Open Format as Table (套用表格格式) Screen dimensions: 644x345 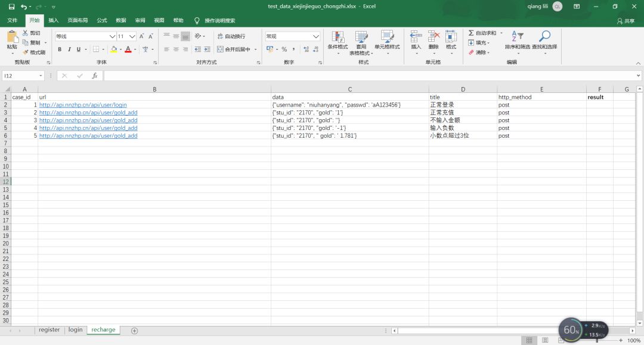coord(361,43)
